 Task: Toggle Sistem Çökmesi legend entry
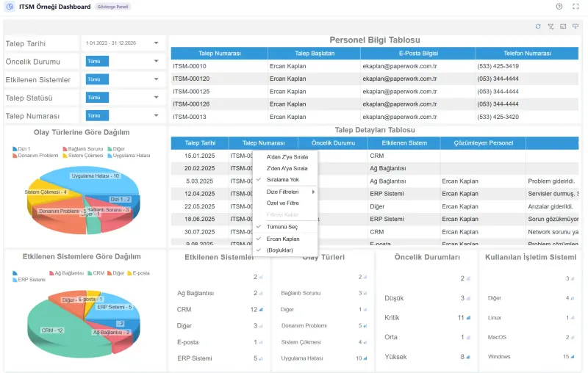83,156
